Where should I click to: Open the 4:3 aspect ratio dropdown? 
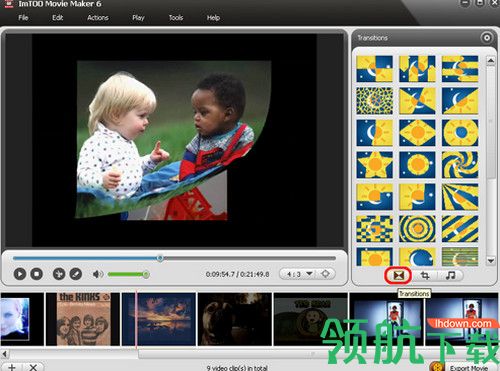[x=300, y=274]
